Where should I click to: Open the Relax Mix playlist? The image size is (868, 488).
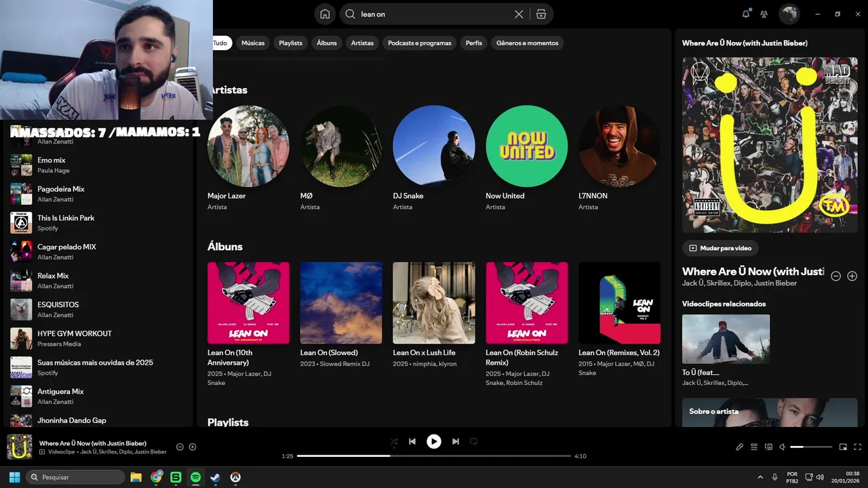[99, 281]
